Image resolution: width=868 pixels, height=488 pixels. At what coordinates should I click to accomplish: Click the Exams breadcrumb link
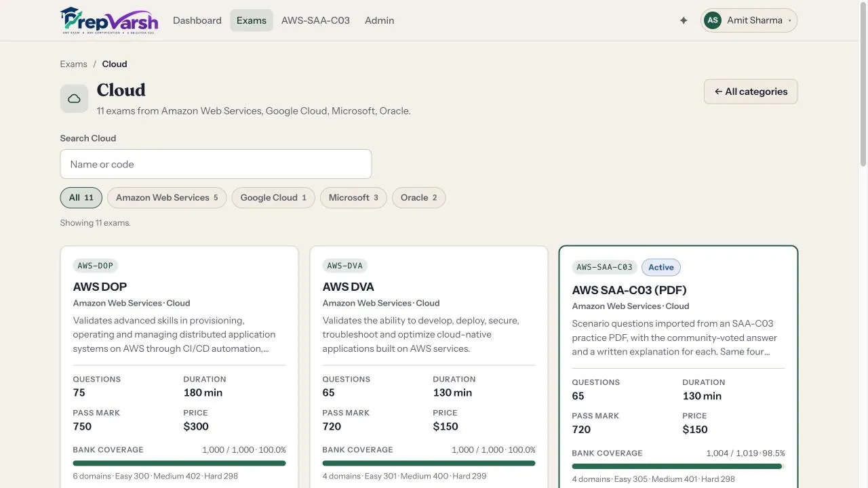click(x=73, y=64)
